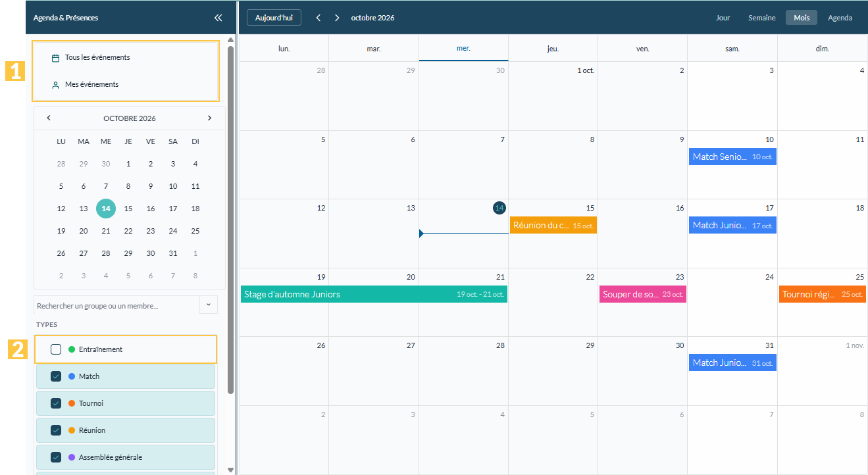The width and height of the screenshot is (868, 475).
Task: Uncheck the Tournoi type filter
Action: pyautogui.click(x=56, y=403)
